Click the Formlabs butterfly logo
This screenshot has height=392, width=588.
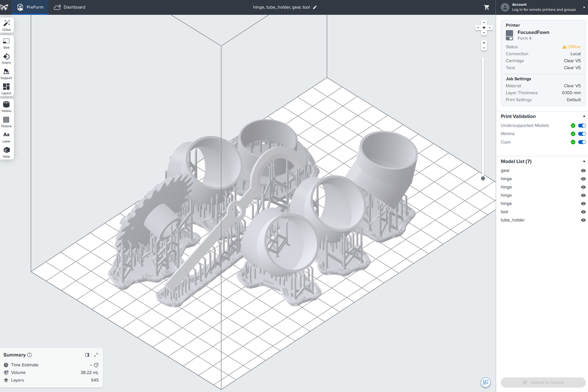(4, 7)
